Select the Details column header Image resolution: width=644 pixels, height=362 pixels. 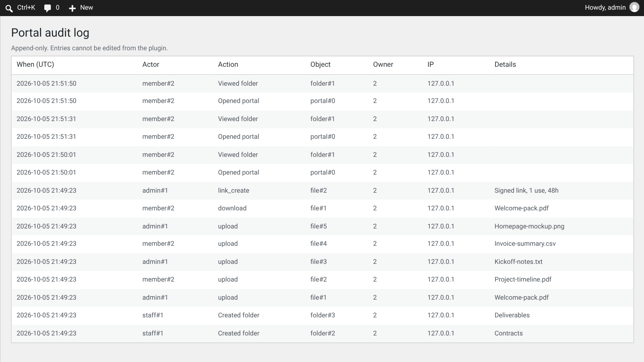pos(505,64)
